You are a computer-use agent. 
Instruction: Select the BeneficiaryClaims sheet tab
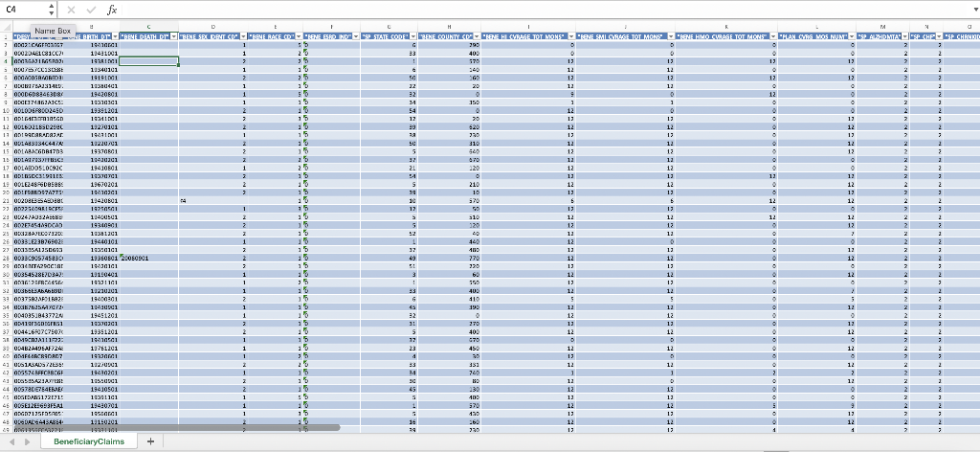[89, 441]
